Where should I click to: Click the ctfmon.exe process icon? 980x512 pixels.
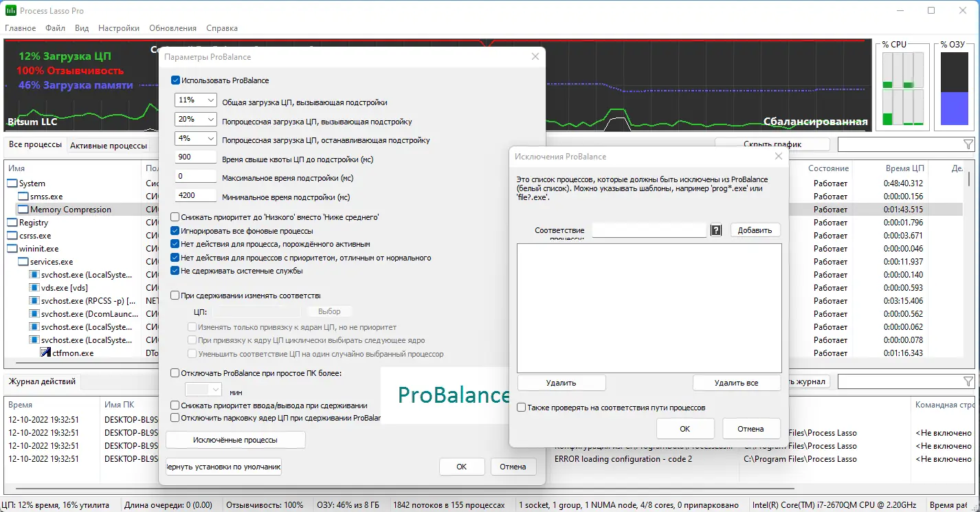[x=45, y=353]
